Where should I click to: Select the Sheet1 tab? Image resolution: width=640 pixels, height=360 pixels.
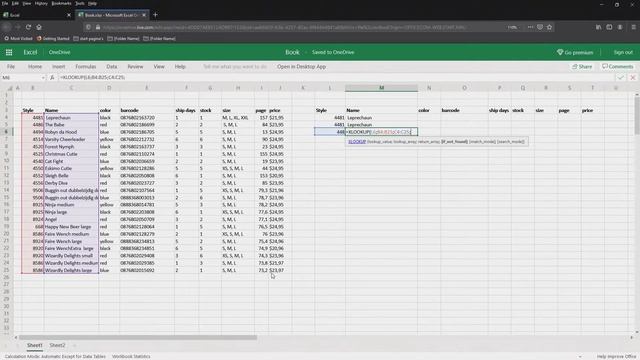click(35, 345)
